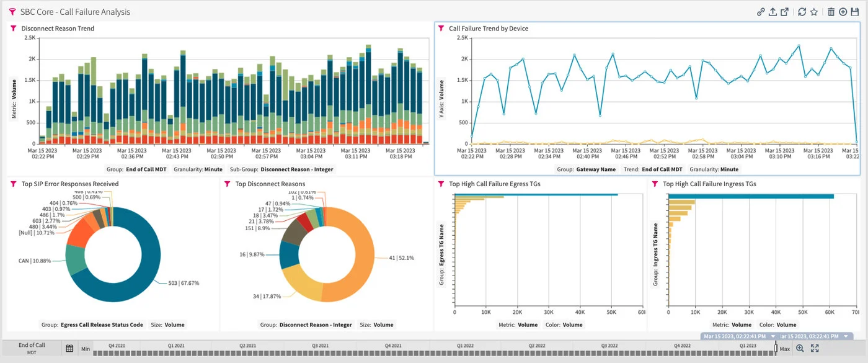Viewport: 868px width, 363px height.
Task: Mark dashboard as favorite with star
Action: tap(813, 12)
